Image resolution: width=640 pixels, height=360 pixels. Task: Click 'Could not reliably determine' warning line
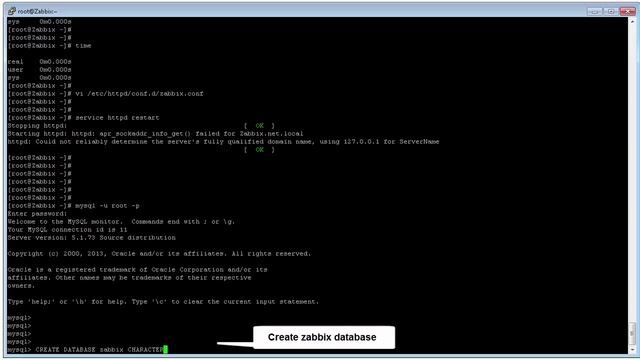[x=223, y=142]
